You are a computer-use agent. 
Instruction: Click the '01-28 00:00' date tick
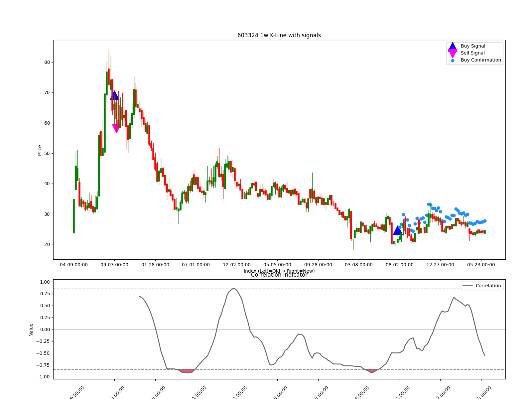coord(155,265)
